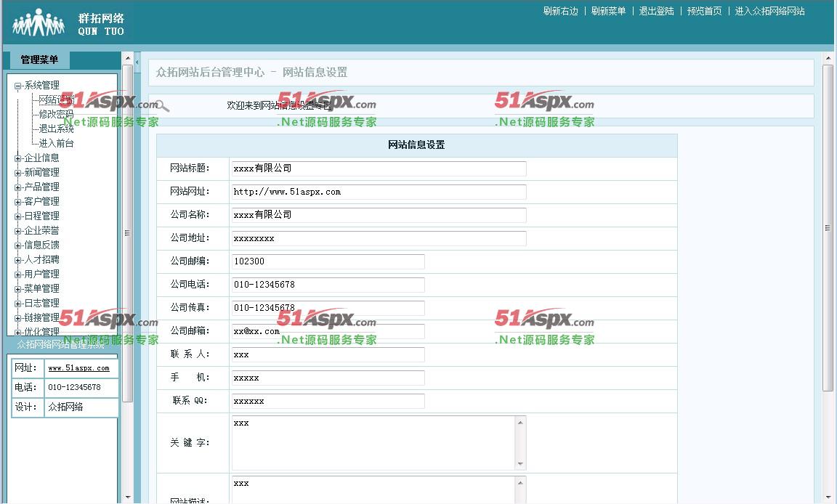Expand the 产品管理 node
The image size is (837, 504).
[x=17, y=187]
